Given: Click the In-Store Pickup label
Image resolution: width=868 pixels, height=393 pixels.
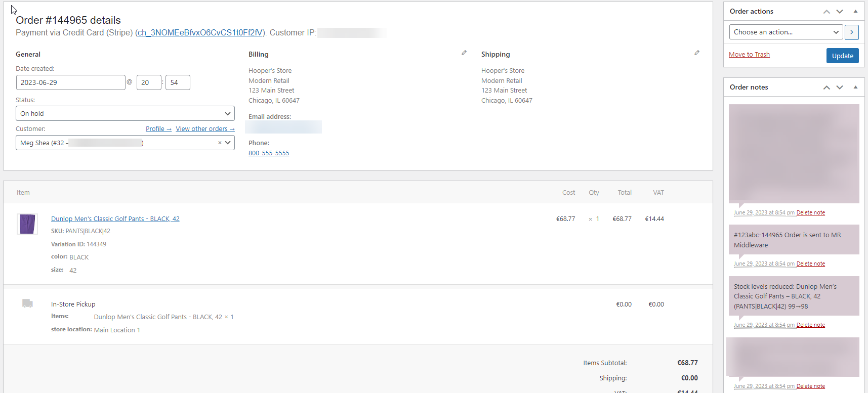Looking at the screenshot, I should (73, 304).
